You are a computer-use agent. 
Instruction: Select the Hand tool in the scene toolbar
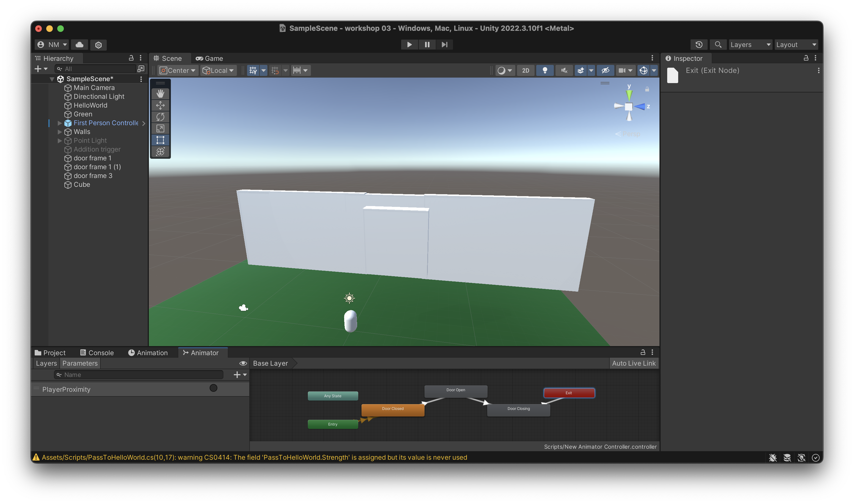[160, 93]
